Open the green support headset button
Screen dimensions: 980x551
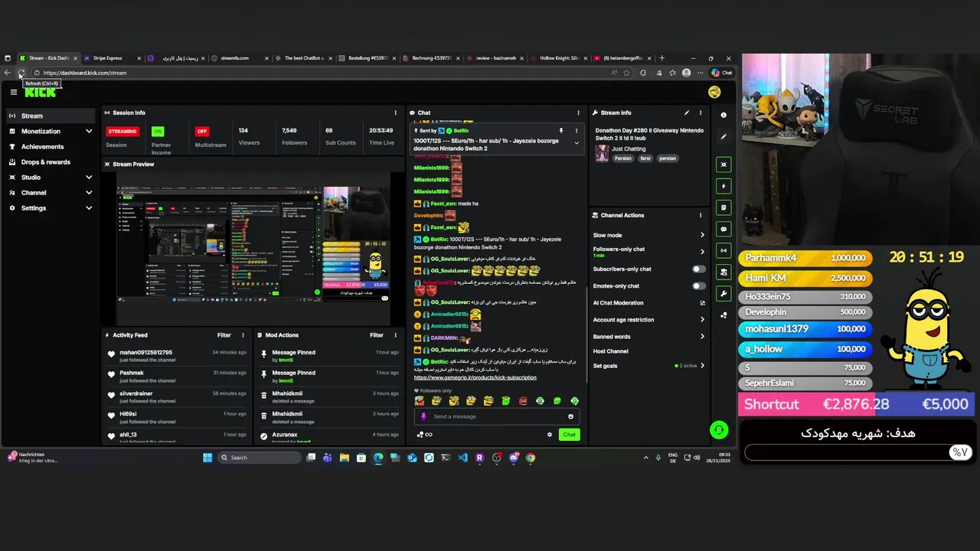[x=718, y=430]
